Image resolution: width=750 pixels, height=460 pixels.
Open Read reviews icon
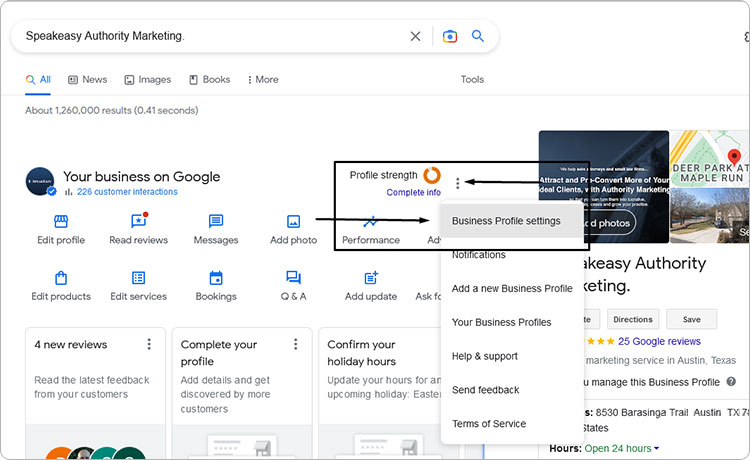139,221
